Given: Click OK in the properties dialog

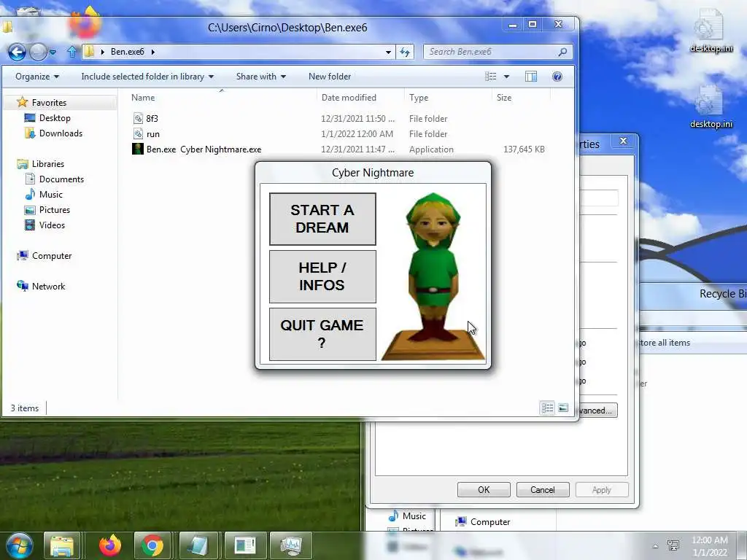Looking at the screenshot, I should (x=484, y=489).
